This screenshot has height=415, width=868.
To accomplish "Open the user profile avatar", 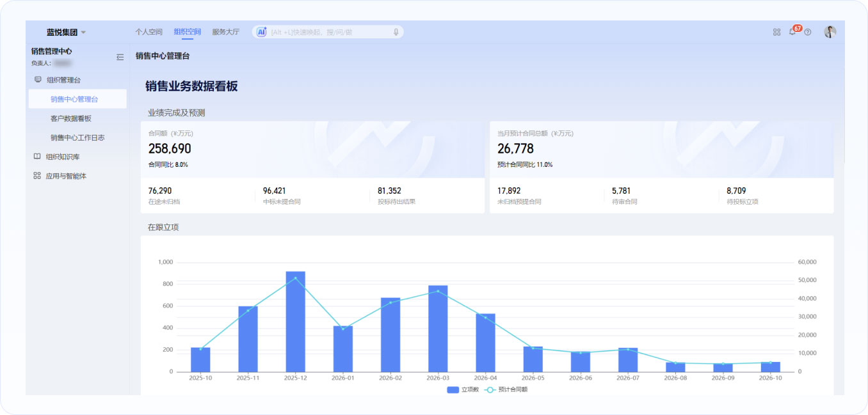I will tap(830, 32).
